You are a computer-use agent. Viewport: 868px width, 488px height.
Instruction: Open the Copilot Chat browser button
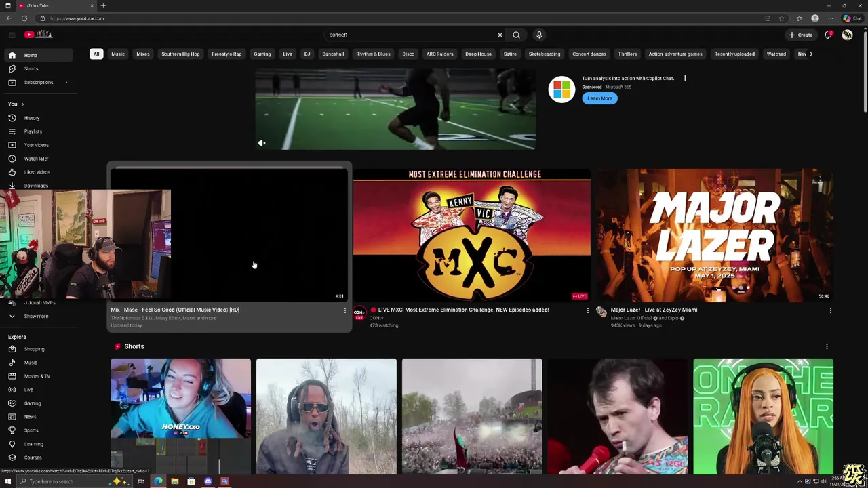click(852, 18)
